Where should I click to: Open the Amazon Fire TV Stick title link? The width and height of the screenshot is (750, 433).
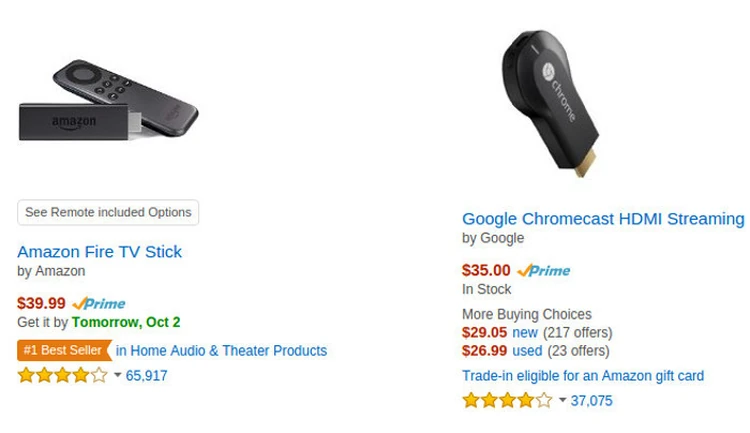(x=100, y=251)
